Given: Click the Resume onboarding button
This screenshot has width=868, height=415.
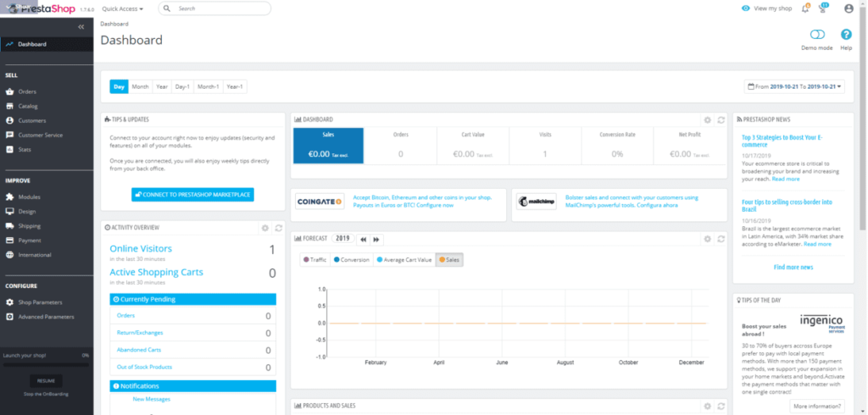Looking at the screenshot, I should click(46, 380).
